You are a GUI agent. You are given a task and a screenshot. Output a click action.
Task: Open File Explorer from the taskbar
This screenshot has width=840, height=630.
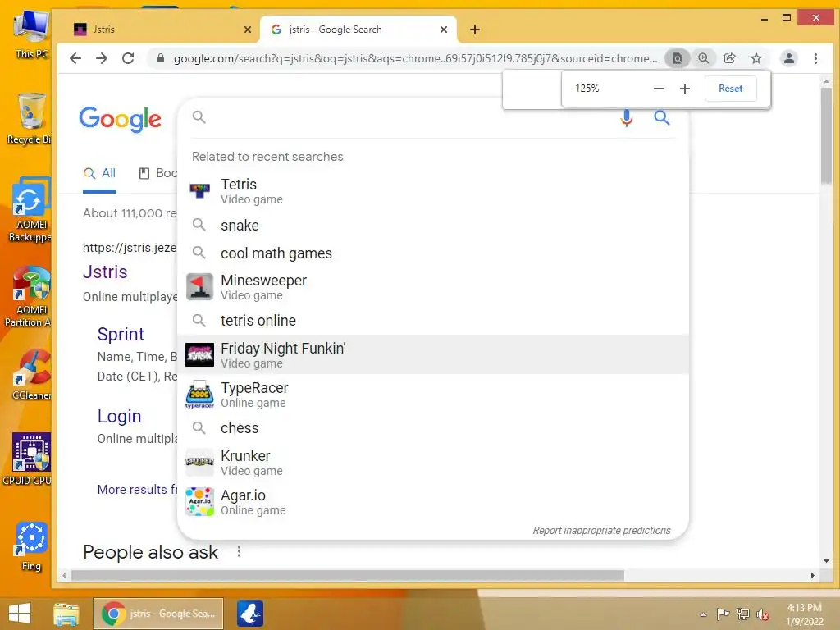(66, 614)
